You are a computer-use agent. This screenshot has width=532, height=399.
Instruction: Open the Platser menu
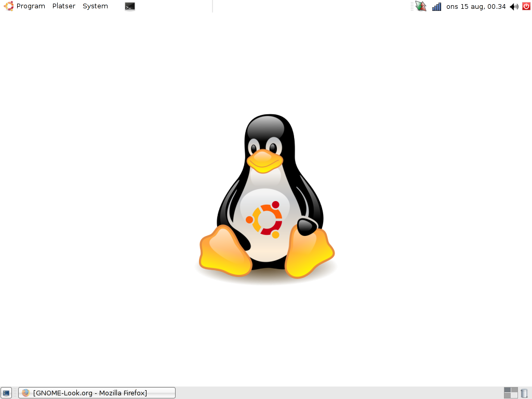(x=64, y=6)
